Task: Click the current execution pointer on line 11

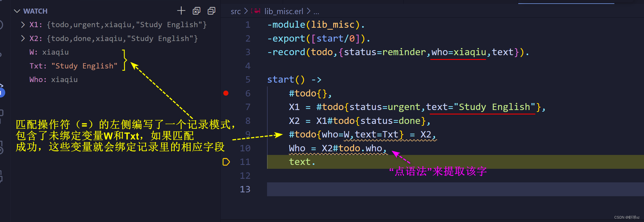Action: [x=226, y=162]
